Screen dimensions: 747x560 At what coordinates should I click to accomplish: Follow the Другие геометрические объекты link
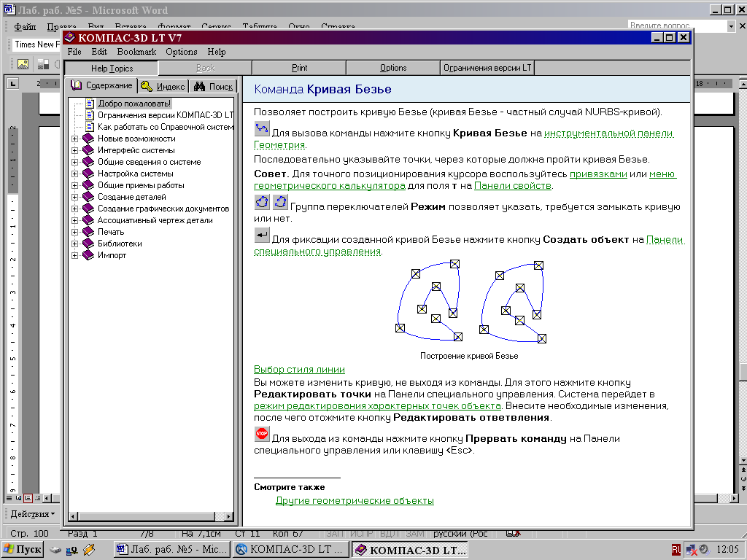(x=355, y=500)
